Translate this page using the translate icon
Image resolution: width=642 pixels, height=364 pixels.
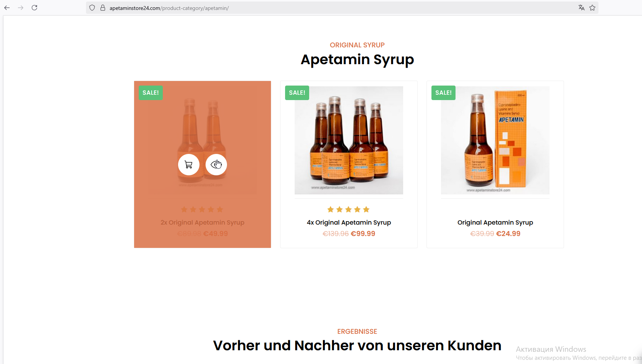582,8
